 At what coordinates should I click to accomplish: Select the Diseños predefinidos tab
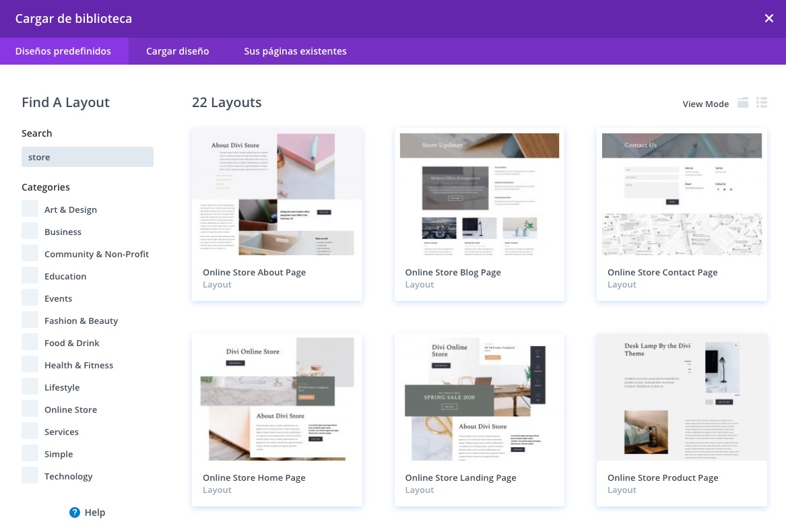click(63, 51)
